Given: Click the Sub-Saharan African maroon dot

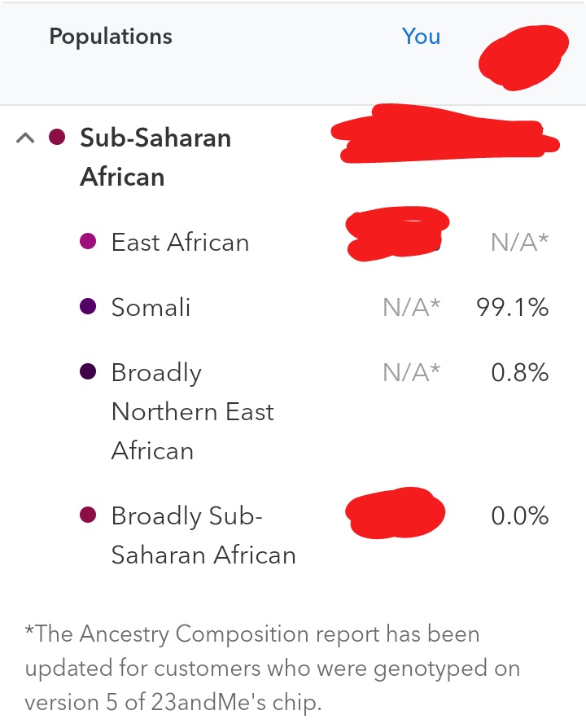Looking at the screenshot, I should (57, 138).
